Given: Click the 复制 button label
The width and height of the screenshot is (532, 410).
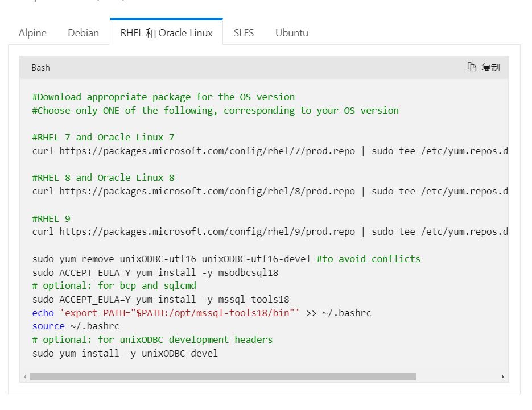Looking at the screenshot, I should (490, 67).
